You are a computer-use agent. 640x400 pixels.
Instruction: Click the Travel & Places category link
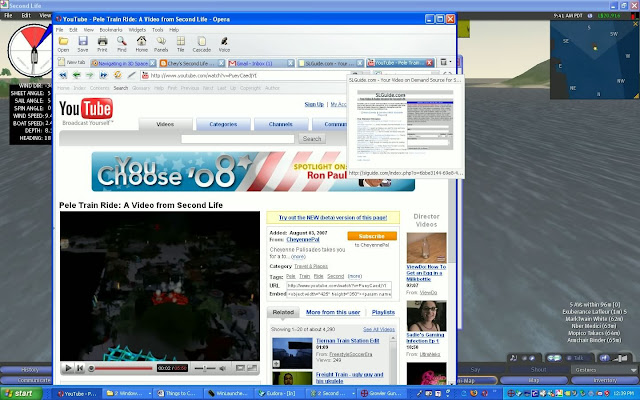click(311, 266)
